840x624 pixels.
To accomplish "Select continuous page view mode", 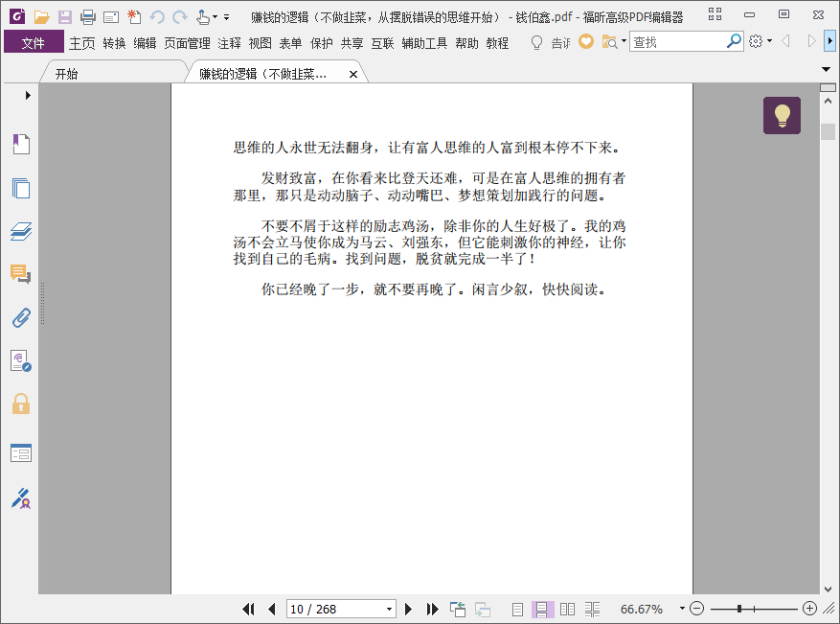I will pos(541,609).
